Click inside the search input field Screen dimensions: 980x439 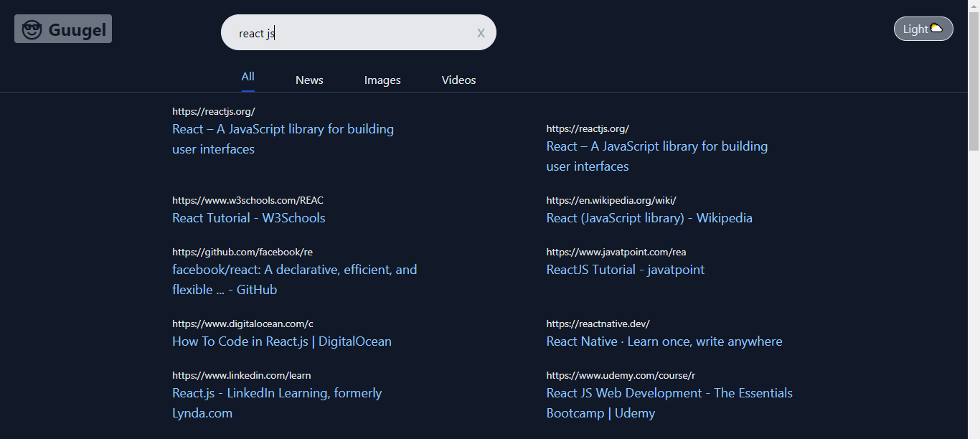[344, 32]
